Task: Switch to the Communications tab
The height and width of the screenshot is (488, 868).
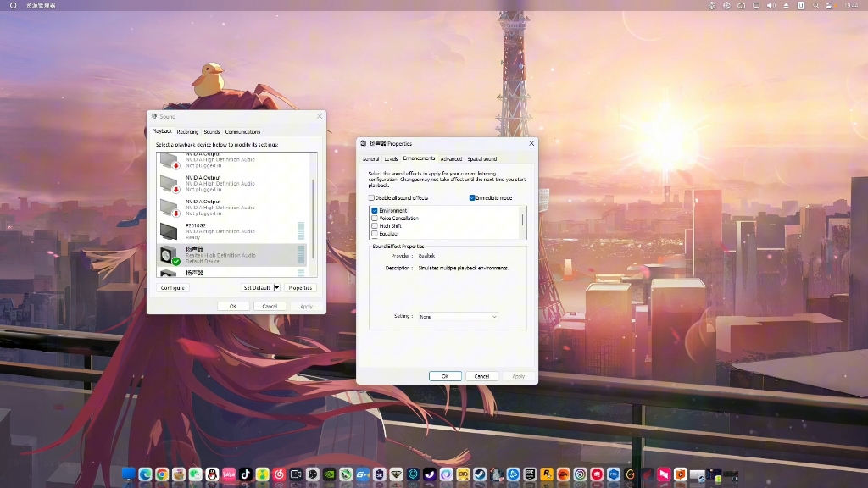Action: coord(242,131)
